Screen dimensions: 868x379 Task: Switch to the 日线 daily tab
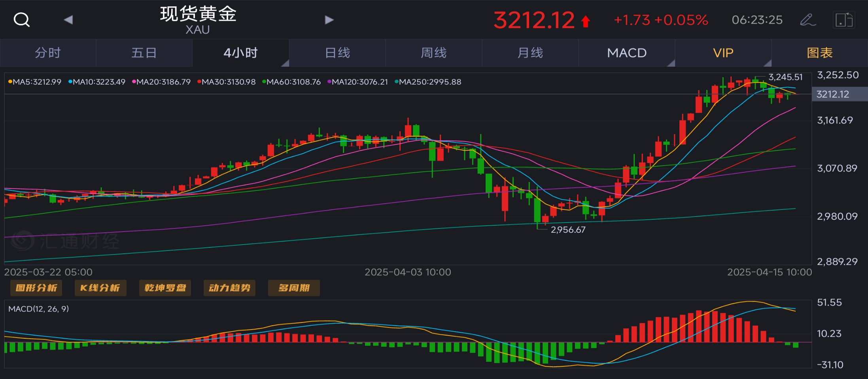[337, 53]
